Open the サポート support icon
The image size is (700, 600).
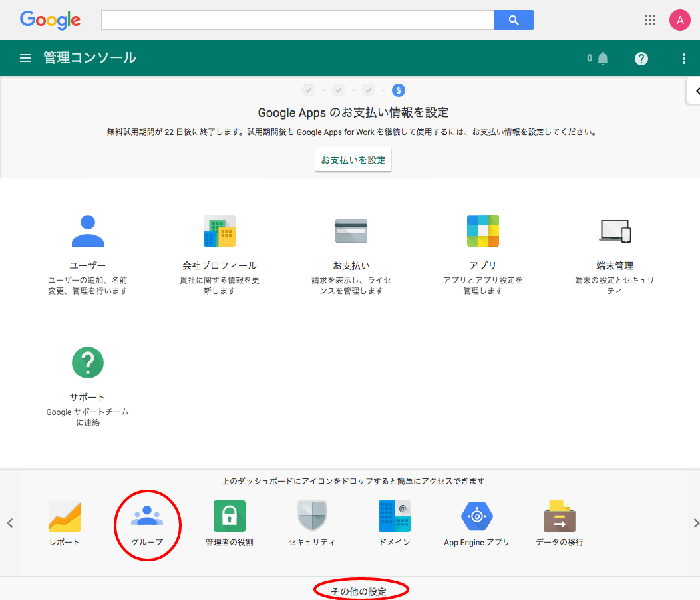88,363
